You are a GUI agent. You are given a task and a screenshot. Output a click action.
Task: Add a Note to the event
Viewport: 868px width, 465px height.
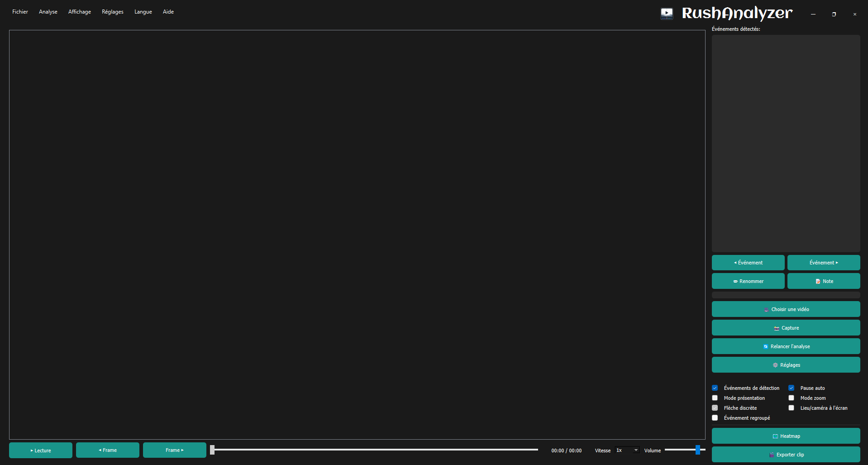[824, 281]
